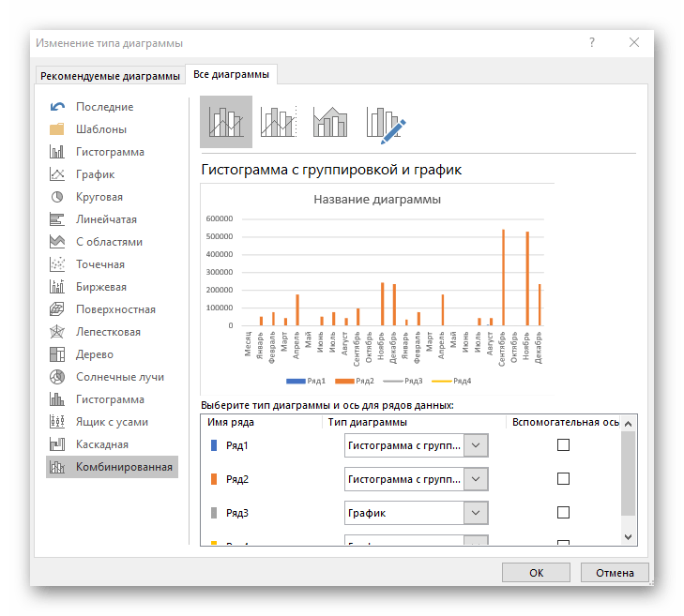The image size is (684, 616).
Task: Click the scatter chart icon beside Точечная
Action: (57, 264)
